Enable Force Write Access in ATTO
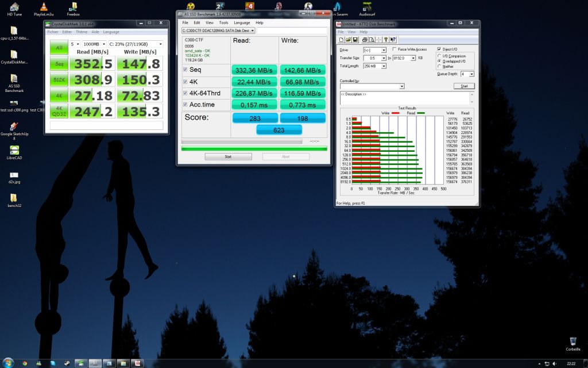The image size is (588, 368). tap(394, 49)
